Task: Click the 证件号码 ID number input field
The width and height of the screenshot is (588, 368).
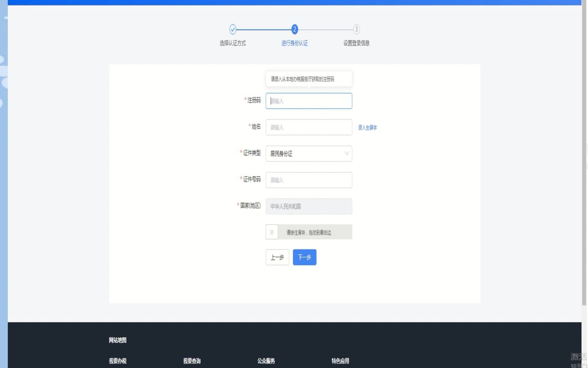Action: pos(309,180)
